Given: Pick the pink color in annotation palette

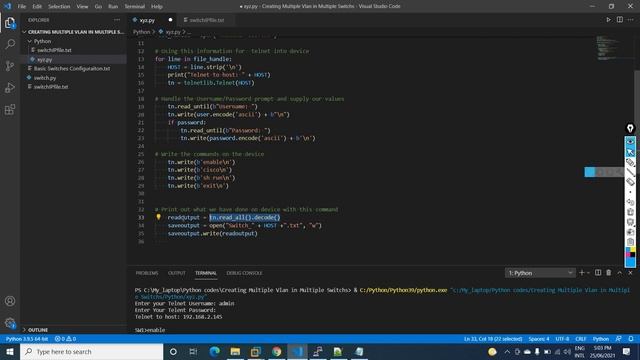Looking at the screenshot, I should pos(628,255).
